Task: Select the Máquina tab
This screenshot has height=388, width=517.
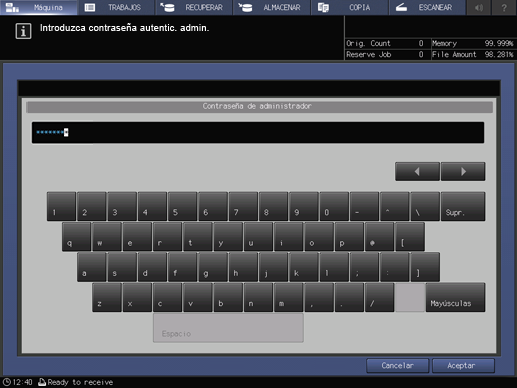Action: point(39,7)
